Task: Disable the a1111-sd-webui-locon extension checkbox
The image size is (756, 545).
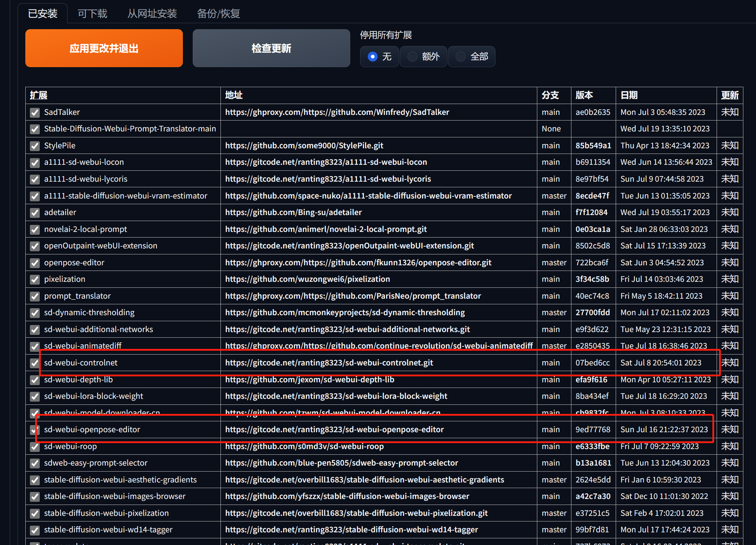Action: tap(35, 162)
